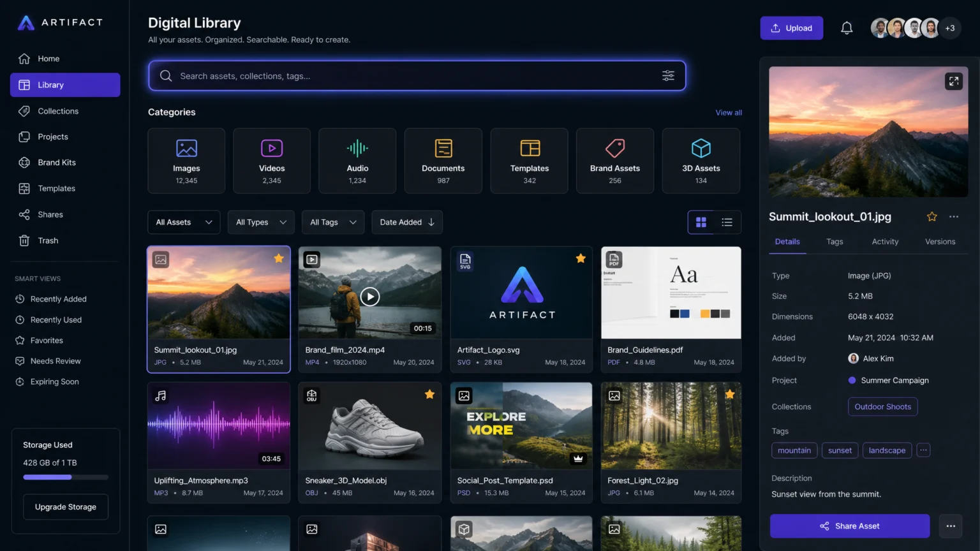Select the Brand_Guidelines.pdf thumbnail

point(671,293)
